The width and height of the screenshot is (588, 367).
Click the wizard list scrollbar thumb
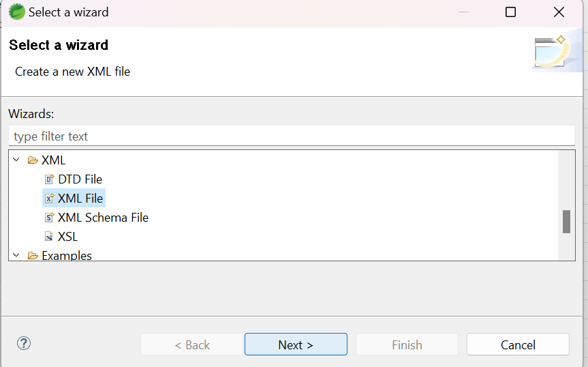[x=566, y=222]
